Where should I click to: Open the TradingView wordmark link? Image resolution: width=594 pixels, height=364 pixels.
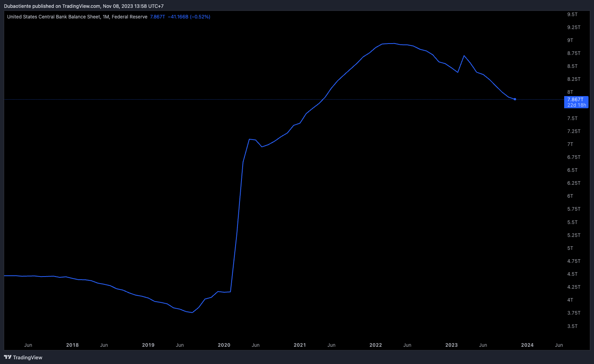click(x=27, y=357)
